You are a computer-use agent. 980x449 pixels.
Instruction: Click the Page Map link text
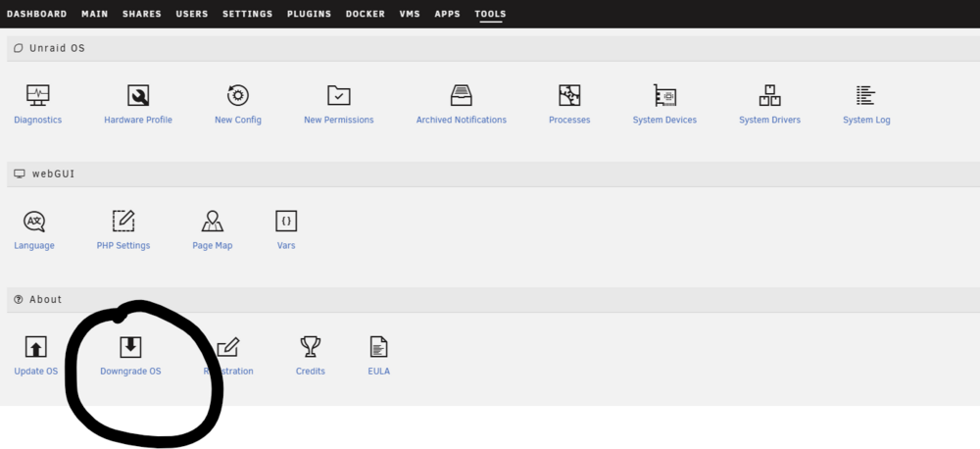[213, 246]
